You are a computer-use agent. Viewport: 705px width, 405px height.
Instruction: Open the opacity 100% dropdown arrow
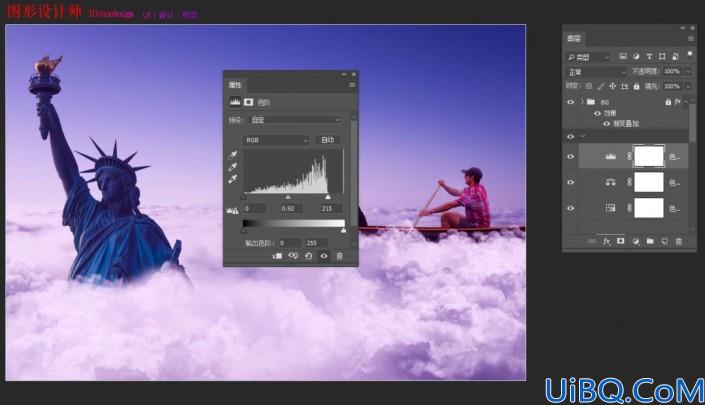pyautogui.click(x=688, y=71)
